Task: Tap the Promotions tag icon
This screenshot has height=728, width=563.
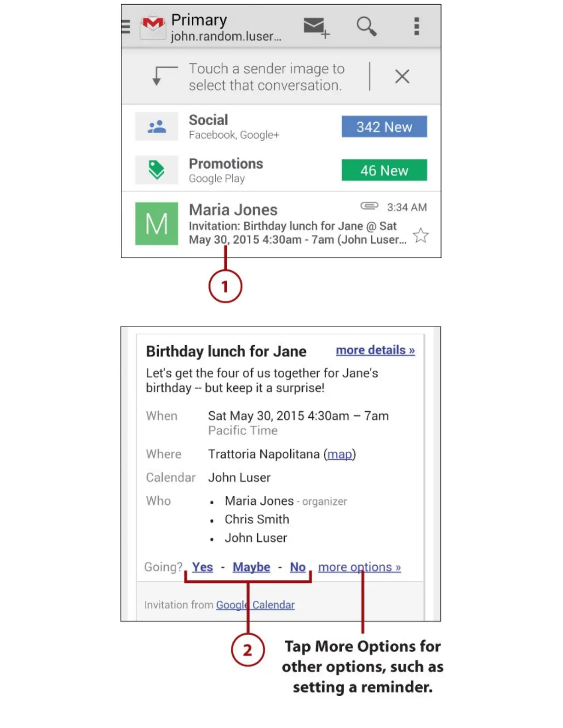Action: tap(156, 170)
